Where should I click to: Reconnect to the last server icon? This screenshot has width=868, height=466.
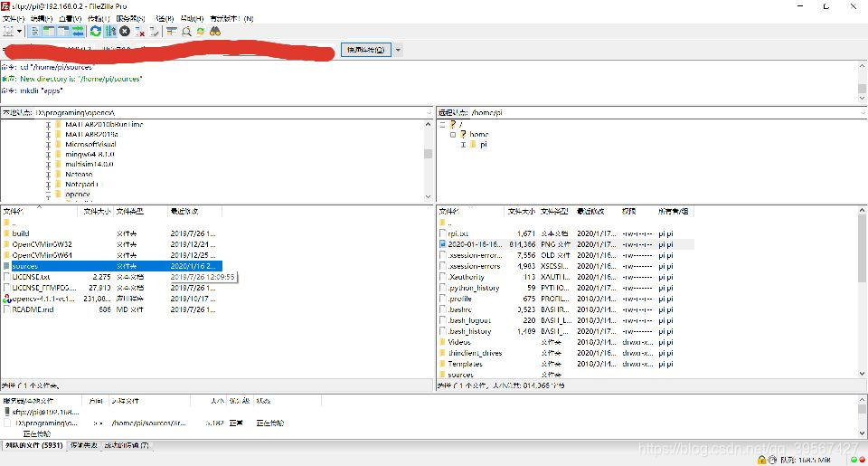tap(154, 32)
